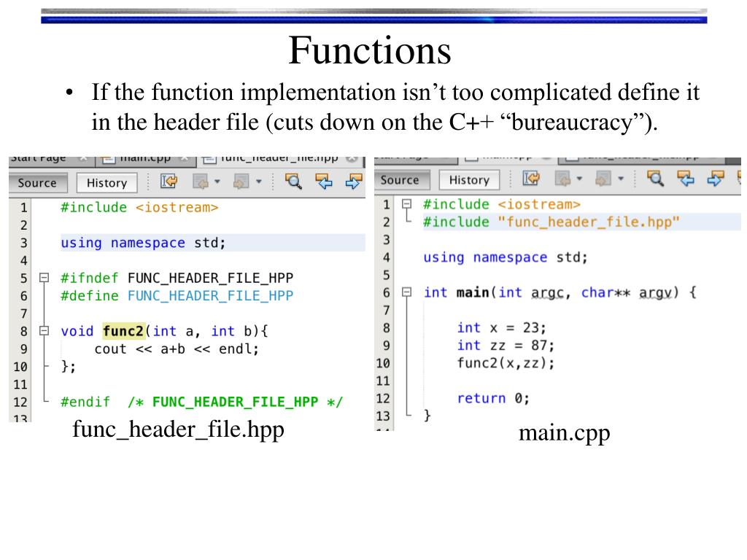This screenshot has width=747, height=560.
Task: Open Source view in main.cpp editor
Action: (400, 180)
